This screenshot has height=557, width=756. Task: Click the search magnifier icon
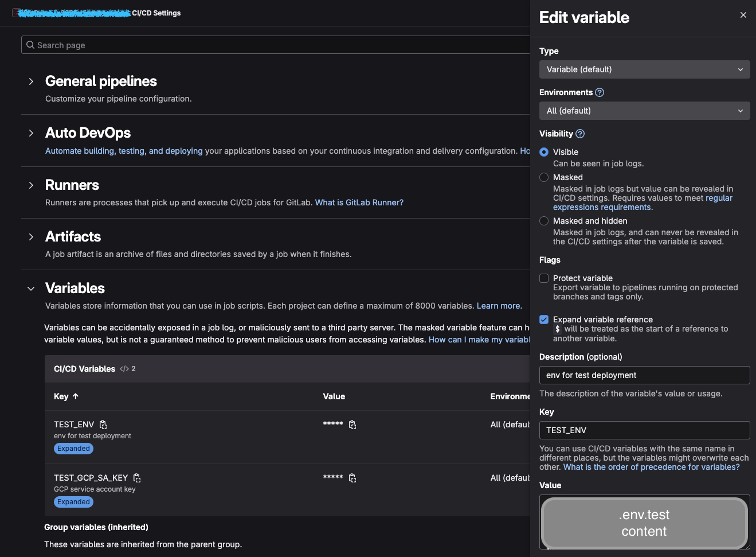click(30, 45)
